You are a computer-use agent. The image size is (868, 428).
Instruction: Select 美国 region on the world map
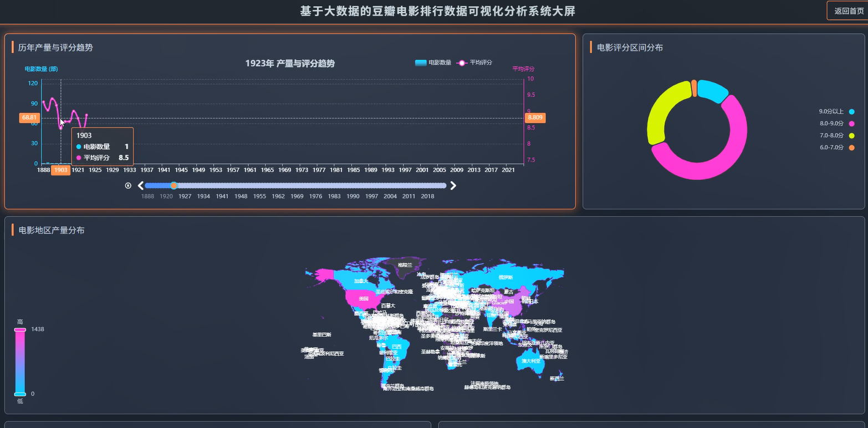(x=364, y=299)
